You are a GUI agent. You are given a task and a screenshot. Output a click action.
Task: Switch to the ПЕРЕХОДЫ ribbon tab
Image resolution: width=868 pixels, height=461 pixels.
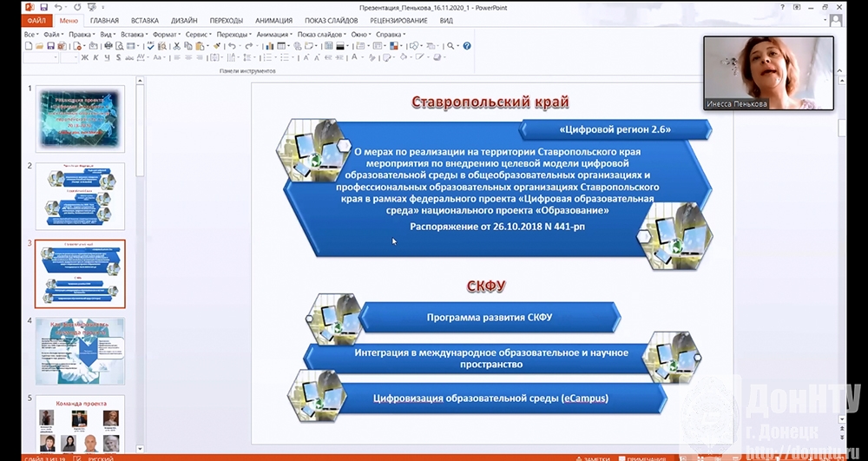(227, 21)
